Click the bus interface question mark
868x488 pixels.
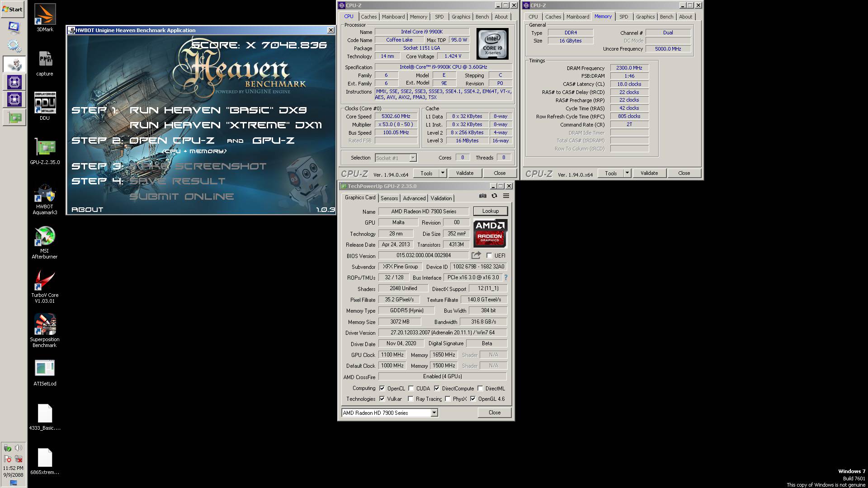(506, 277)
